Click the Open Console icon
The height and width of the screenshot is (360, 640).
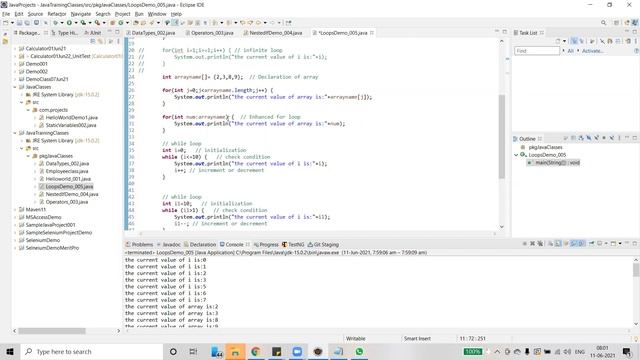point(613,244)
